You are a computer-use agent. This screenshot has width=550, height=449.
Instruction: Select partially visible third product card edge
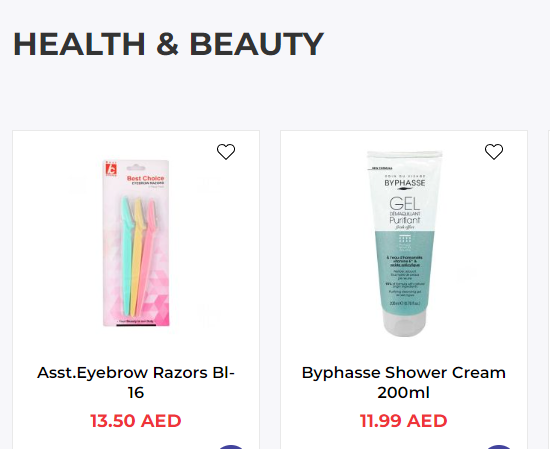[549, 290]
